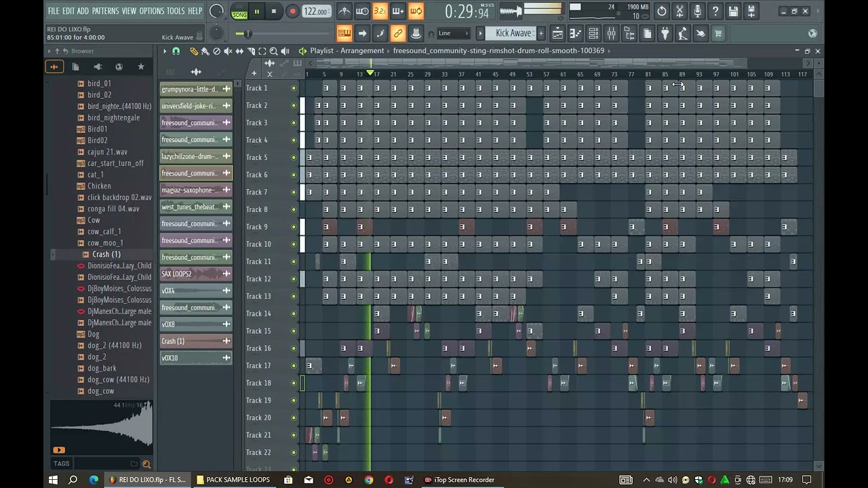Select cow_moo_1 in the browser

coord(105,243)
